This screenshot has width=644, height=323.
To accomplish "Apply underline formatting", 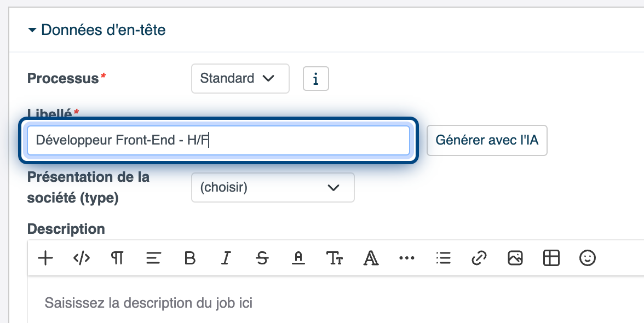I will coord(298,258).
